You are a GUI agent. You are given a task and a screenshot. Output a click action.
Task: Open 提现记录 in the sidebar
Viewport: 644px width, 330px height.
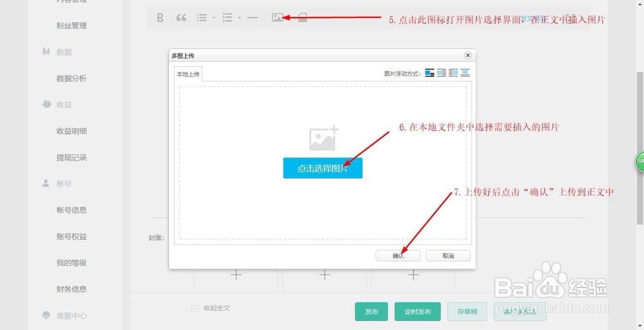point(71,158)
